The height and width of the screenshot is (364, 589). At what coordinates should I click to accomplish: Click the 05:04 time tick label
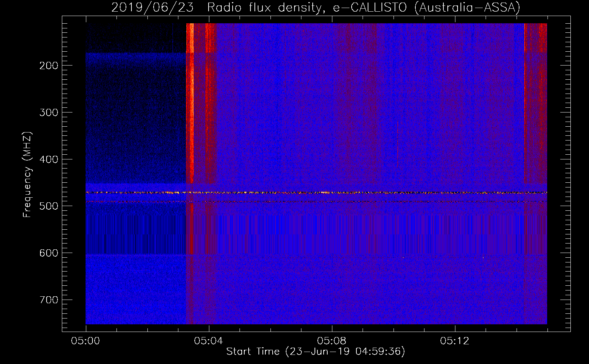209,341
